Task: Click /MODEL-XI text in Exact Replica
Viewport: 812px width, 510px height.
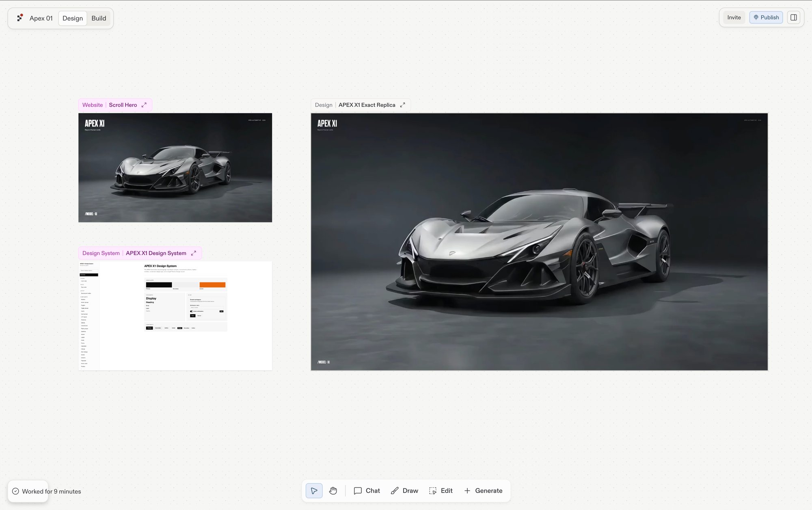Action: click(324, 362)
